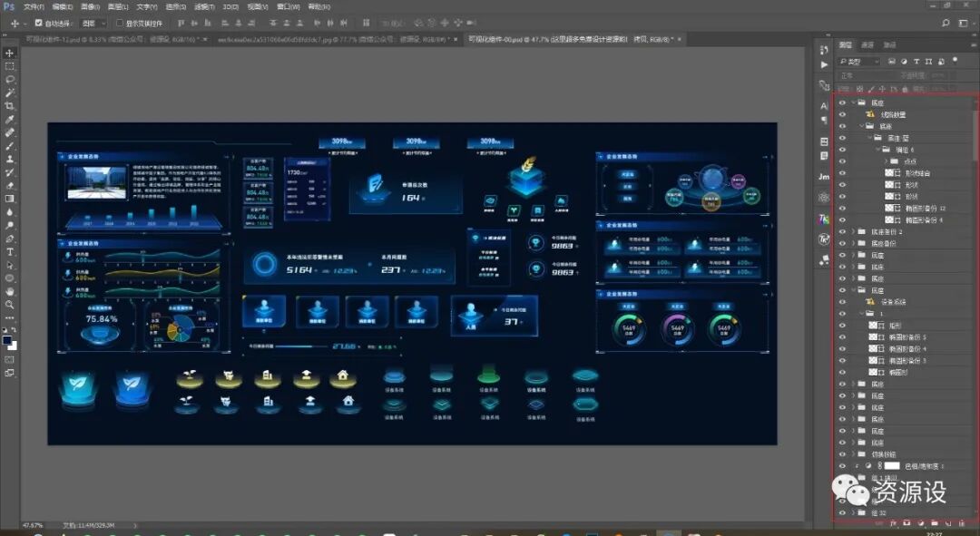Click the delete layer trash icon
The image size is (980, 536).
(961, 522)
